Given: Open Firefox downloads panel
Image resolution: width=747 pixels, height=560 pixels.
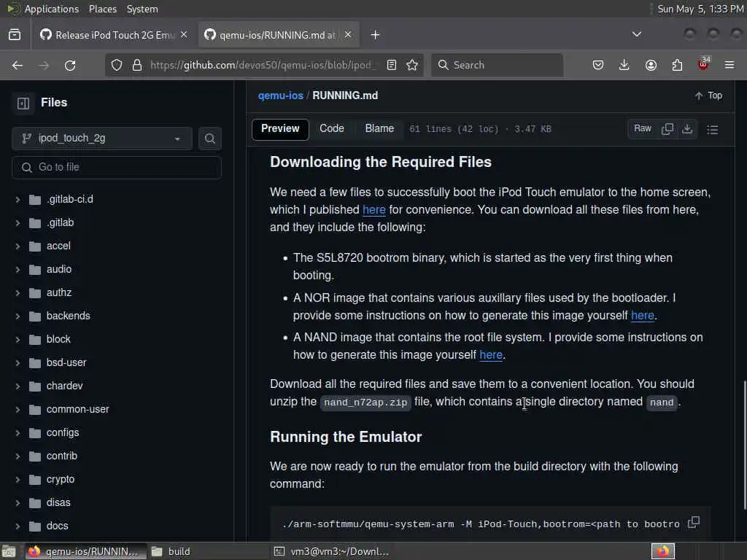Looking at the screenshot, I should tap(624, 65).
